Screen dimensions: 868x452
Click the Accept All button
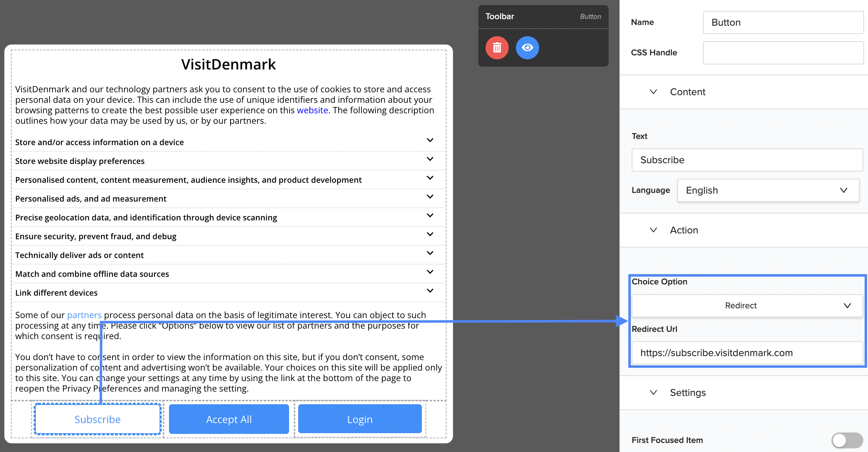[x=229, y=419]
